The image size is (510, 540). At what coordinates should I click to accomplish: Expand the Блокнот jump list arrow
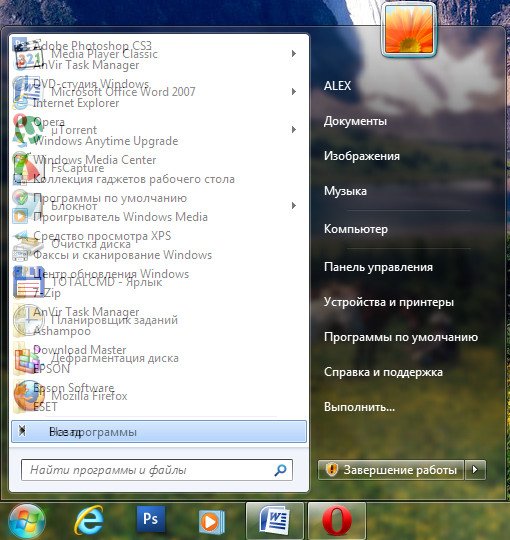pos(294,206)
